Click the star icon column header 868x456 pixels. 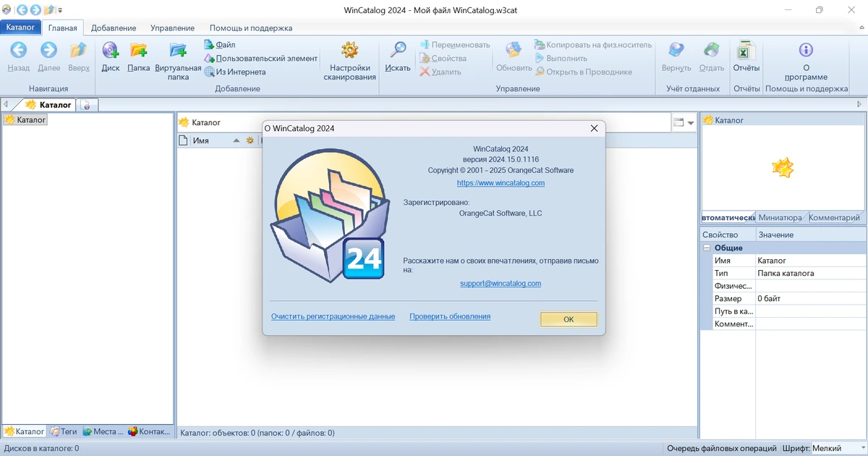(250, 140)
